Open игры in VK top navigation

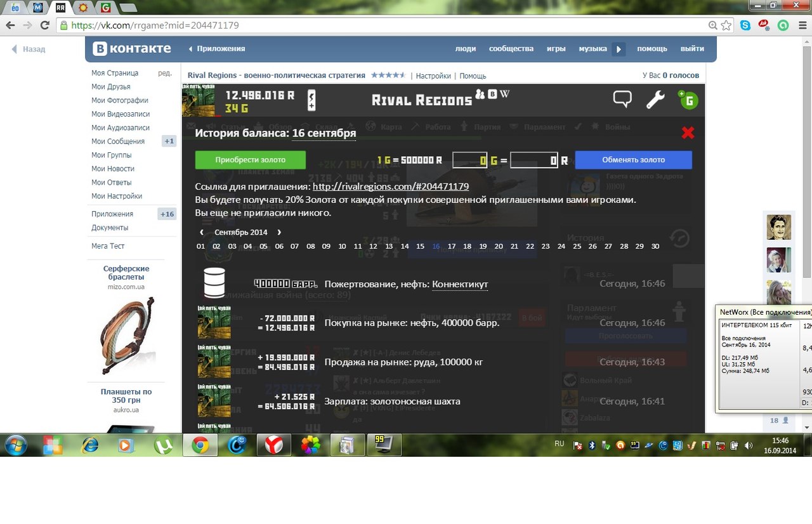(556, 49)
